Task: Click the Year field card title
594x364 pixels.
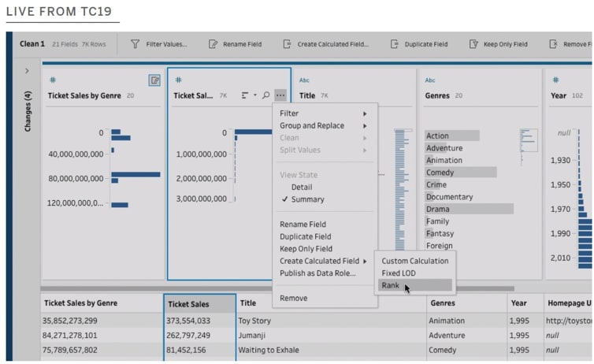Action: click(559, 95)
